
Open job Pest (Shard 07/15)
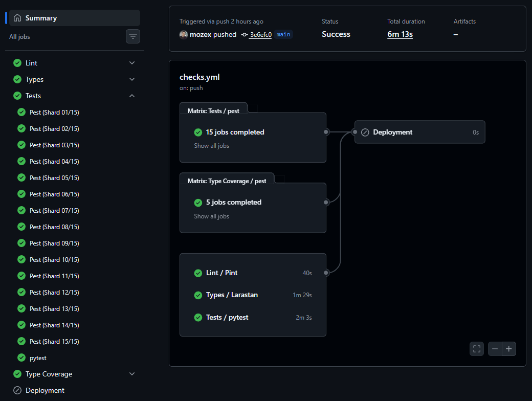54,210
